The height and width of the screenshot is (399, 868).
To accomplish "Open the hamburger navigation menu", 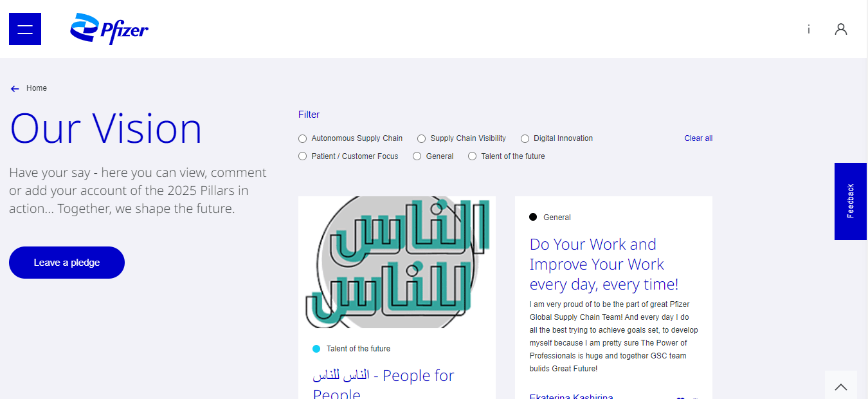I will (x=25, y=29).
